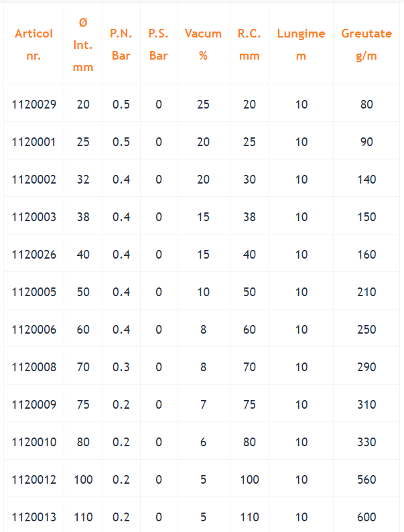404x532 pixels.
Task: Click the Articol nr. column header
Action: (x=33, y=44)
